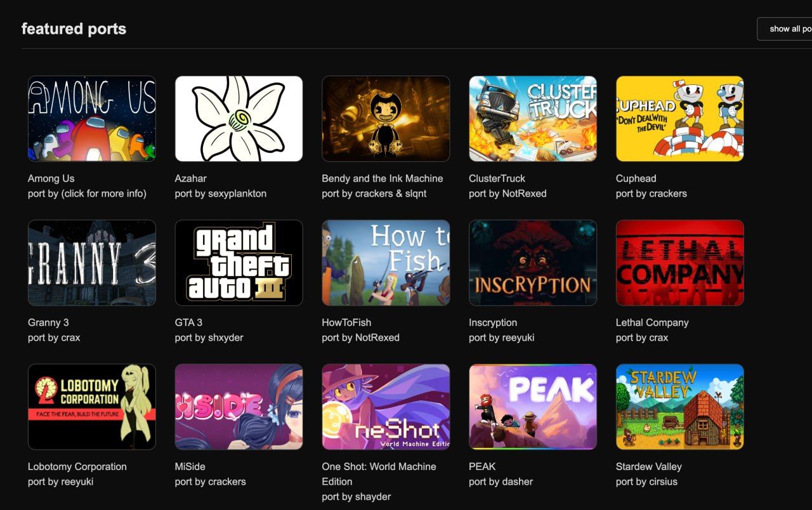
Task: Open the Granny 3 cover image
Action: (x=92, y=263)
